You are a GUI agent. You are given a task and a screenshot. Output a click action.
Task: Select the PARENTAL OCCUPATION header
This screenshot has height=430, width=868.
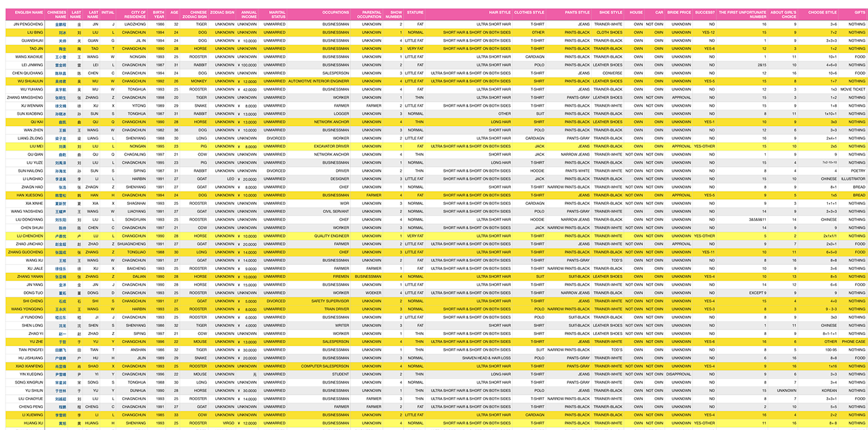click(371, 14)
